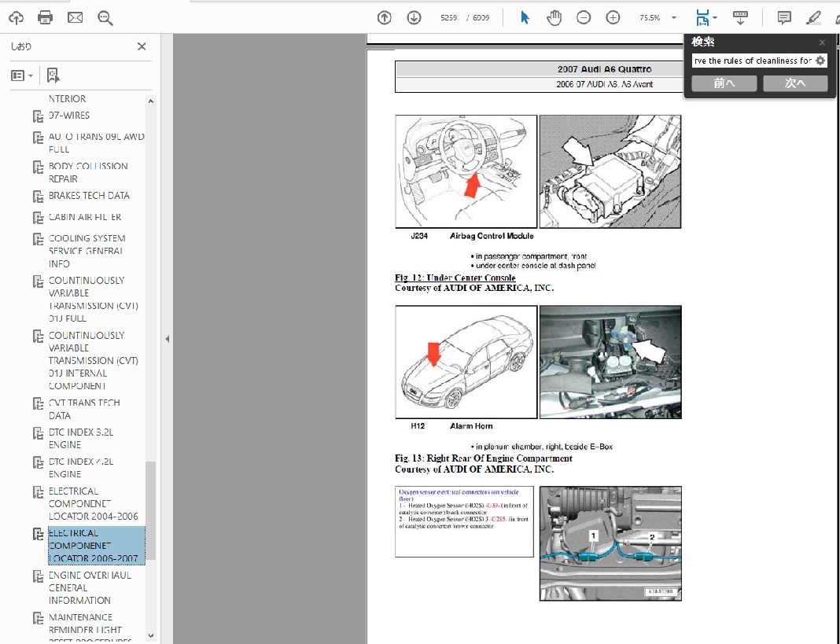Collapse the side panel with arrow
Screen dimensions: 840x644
pos(168,339)
